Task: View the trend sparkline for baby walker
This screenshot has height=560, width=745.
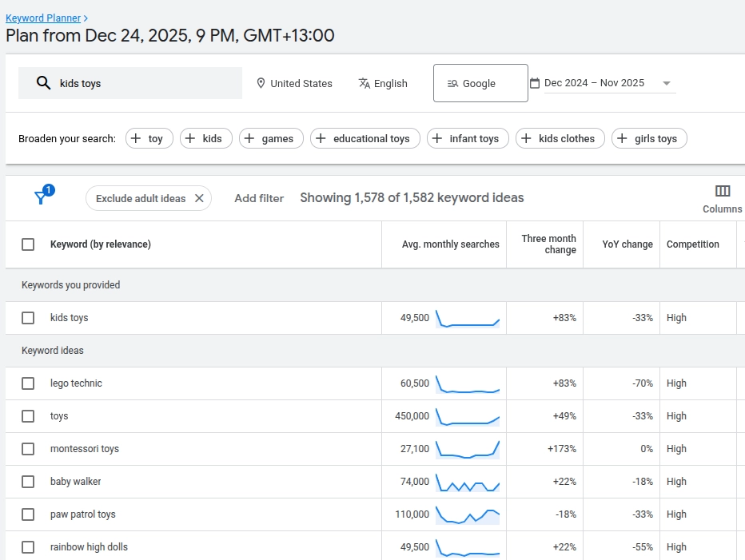Action: [x=468, y=482]
